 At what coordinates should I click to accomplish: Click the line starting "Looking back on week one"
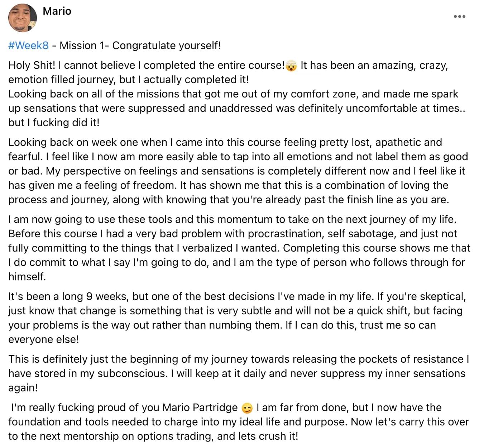[x=225, y=142]
